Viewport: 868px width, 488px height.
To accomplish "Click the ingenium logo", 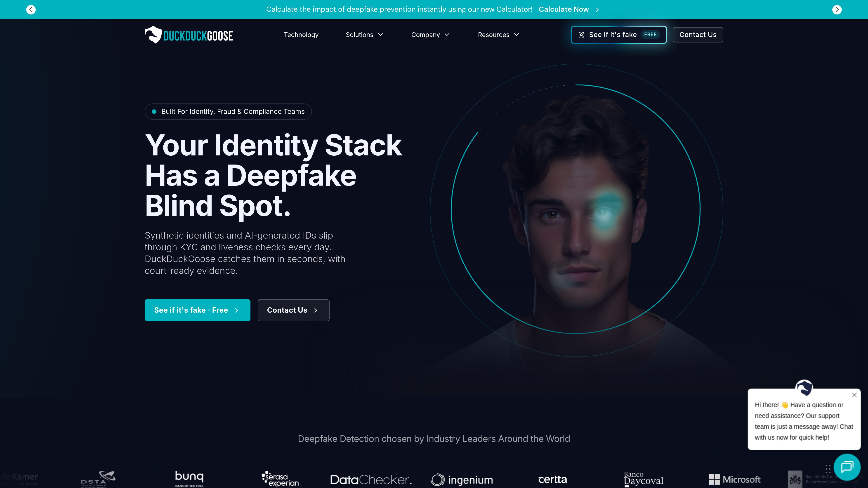I will [462, 480].
